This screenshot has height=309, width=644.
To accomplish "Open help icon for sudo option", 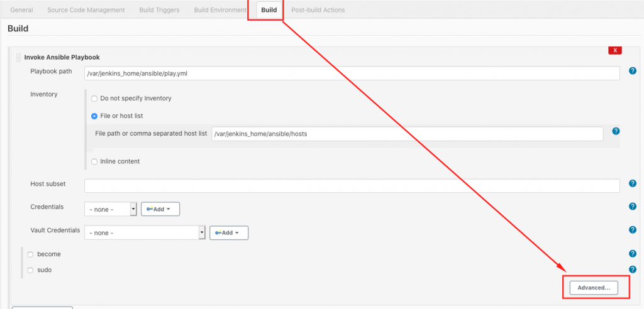I will 633,269.
